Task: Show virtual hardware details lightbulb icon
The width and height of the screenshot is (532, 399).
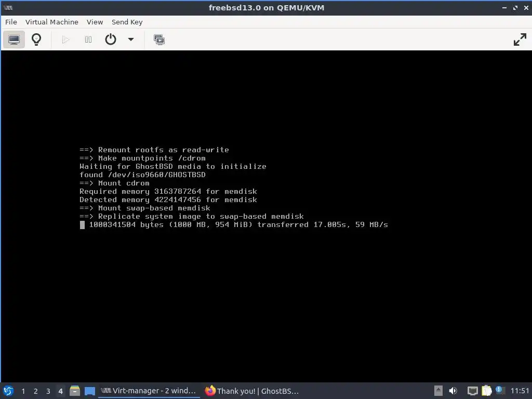Action: 36,39
